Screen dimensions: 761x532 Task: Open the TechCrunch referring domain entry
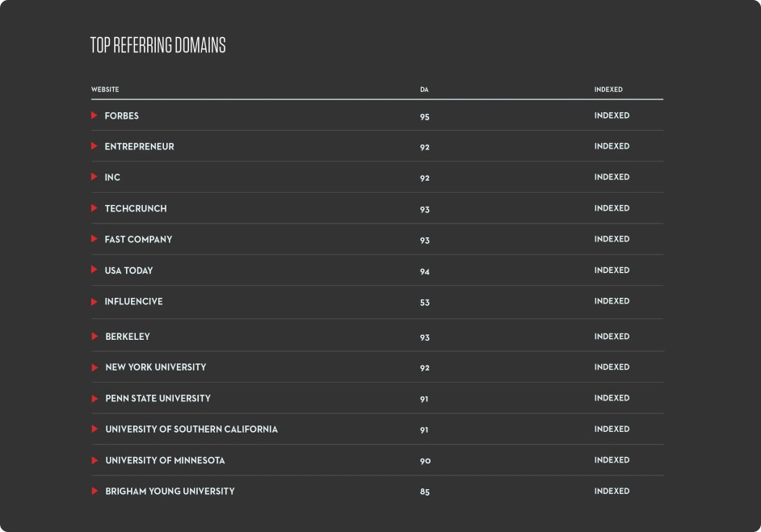[x=135, y=208]
